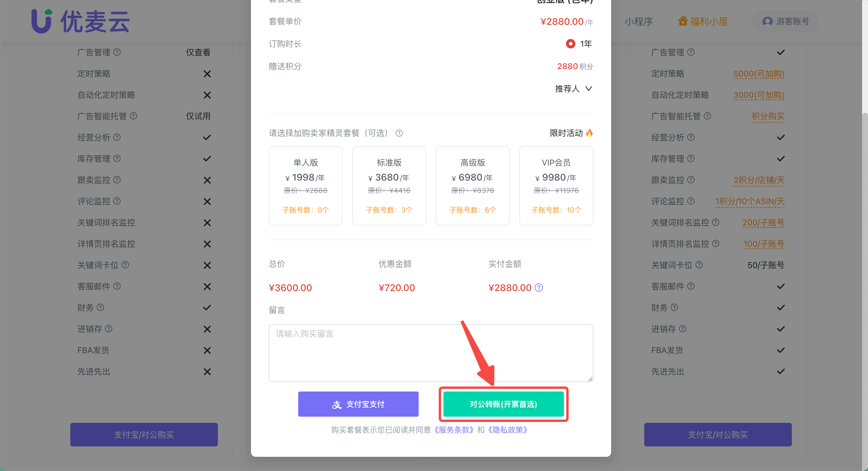This screenshot has height=471, width=868.
Task: Click help icon next to 实付金额 price
Action: click(x=539, y=288)
